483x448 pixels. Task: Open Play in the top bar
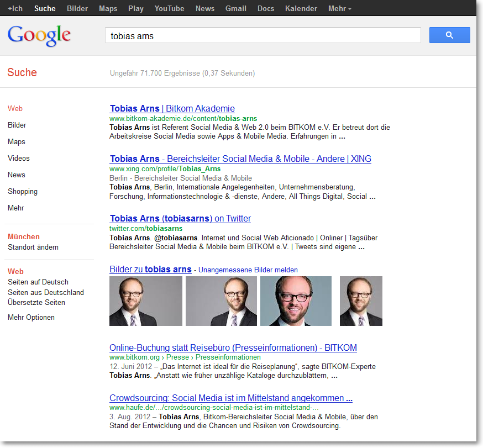pos(136,8)
